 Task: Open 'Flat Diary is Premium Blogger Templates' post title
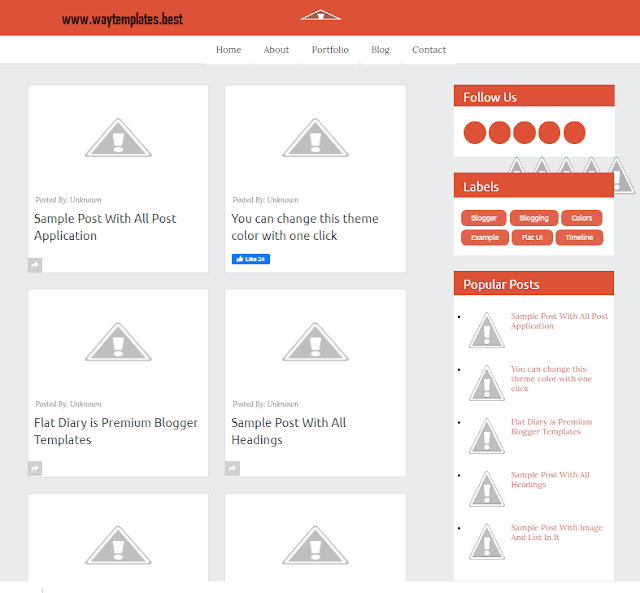(116, 431)
